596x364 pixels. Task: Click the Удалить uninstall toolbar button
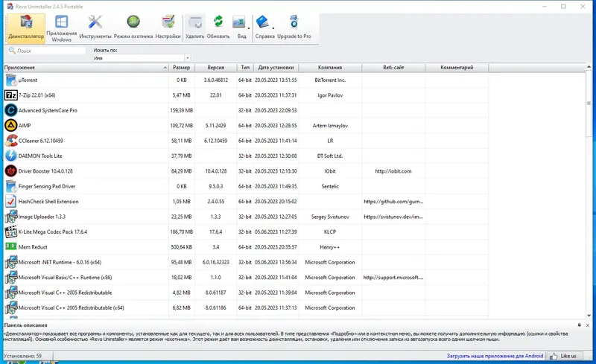coord(195,28)
